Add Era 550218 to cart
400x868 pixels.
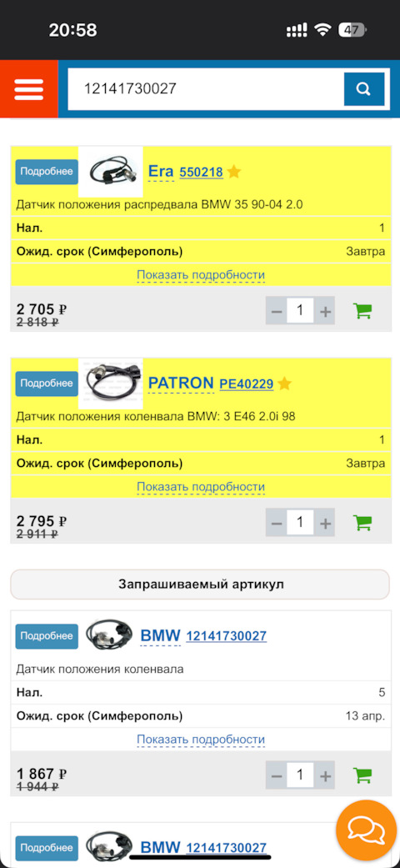pyautogui.click(x=362, y=311)
